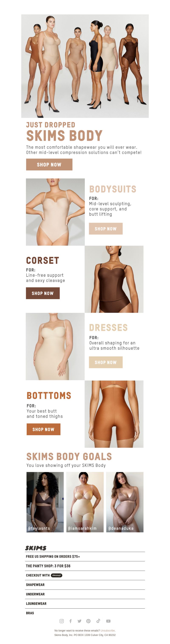Open the Twitter social icon
This screenshot has height=644, width=170.
click(x=79, y=621)
